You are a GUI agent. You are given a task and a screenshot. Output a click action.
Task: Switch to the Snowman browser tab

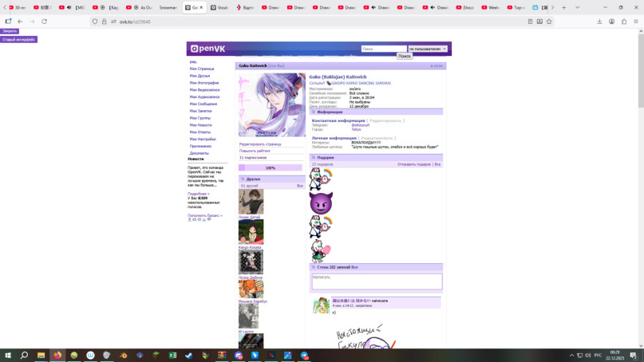[x=168, y=7]
